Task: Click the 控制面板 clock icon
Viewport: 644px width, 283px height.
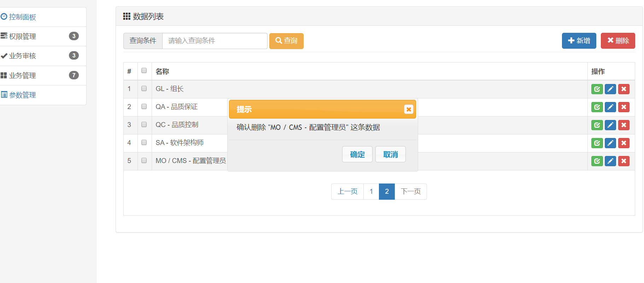Action: (x=4, y=17)
